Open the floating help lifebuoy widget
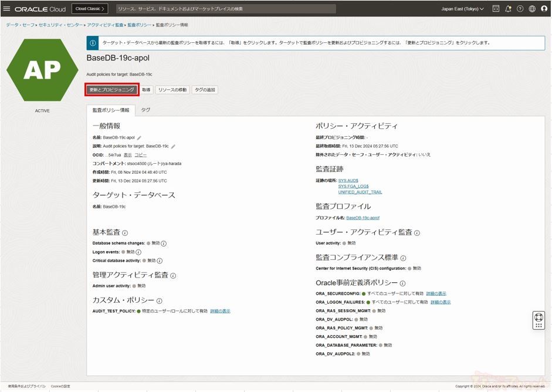The height and width of the screenshot is (392, 552). point(539,320)
